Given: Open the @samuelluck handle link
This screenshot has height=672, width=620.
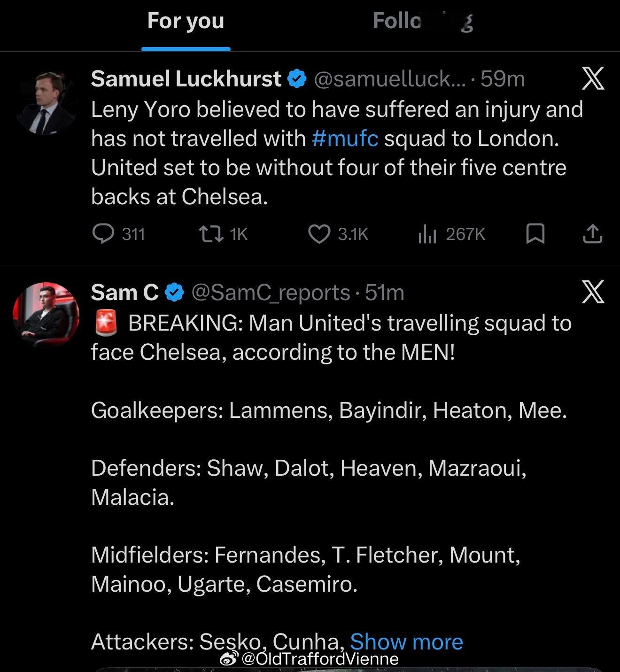Looking at the screenshot, I should (x=389, y=79).
